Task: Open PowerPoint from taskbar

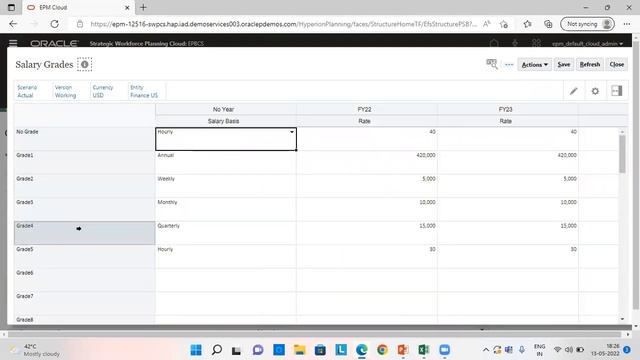Action: click(403, 350)
